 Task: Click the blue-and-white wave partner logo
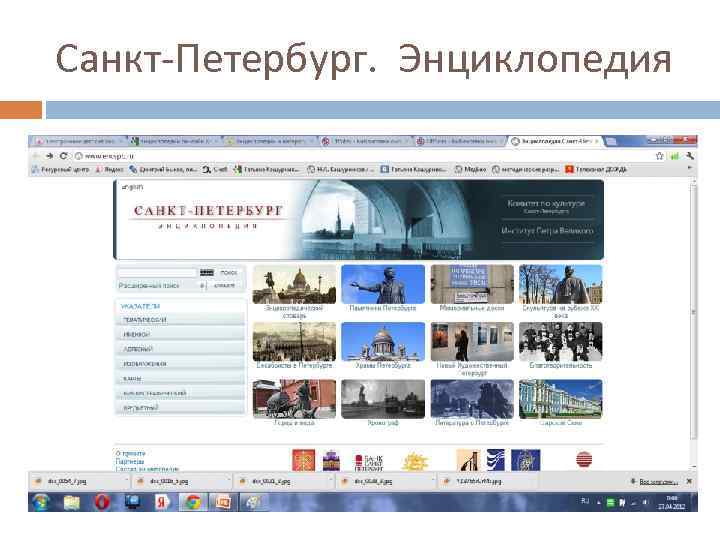tap(495, 460)
